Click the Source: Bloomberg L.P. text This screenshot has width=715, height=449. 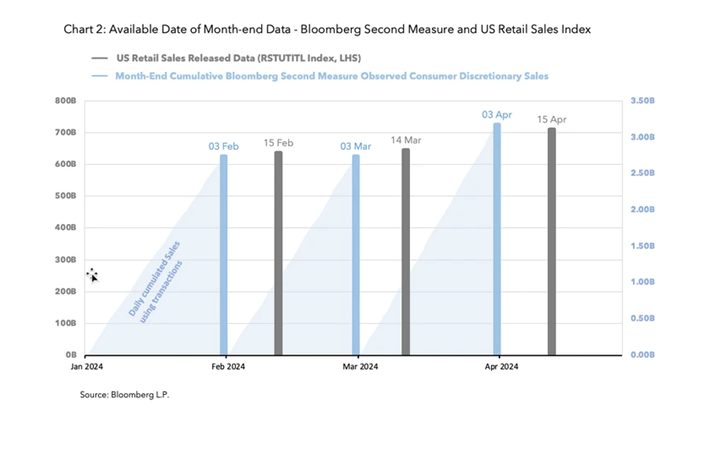coord(124,395)
